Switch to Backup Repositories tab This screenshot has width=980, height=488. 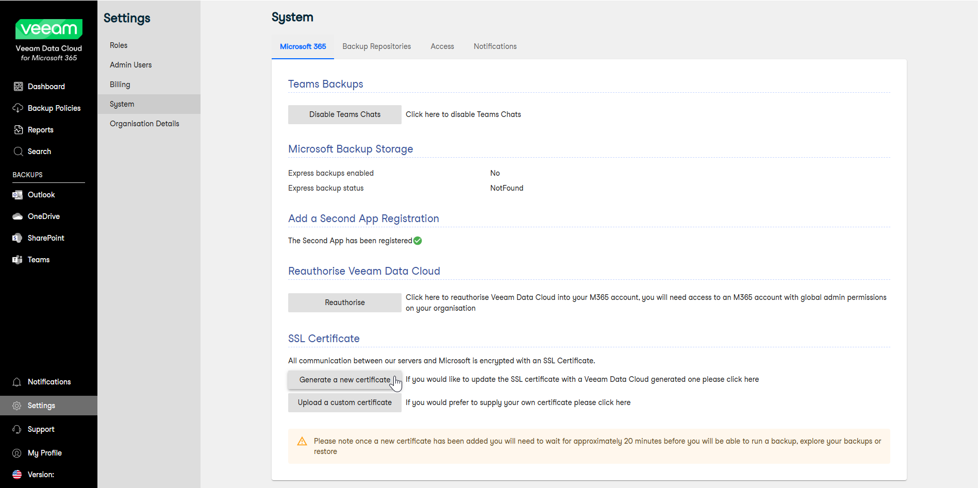[x=376, y=46]
